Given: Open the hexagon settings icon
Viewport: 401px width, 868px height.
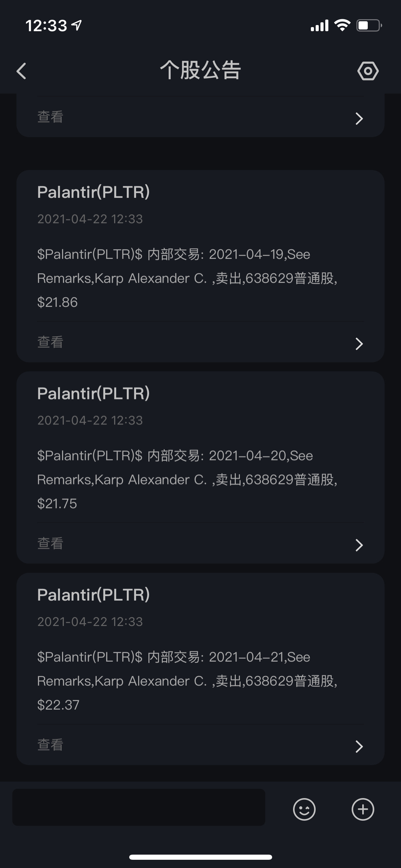Looking at the screenshot, I should click(368, 71).
